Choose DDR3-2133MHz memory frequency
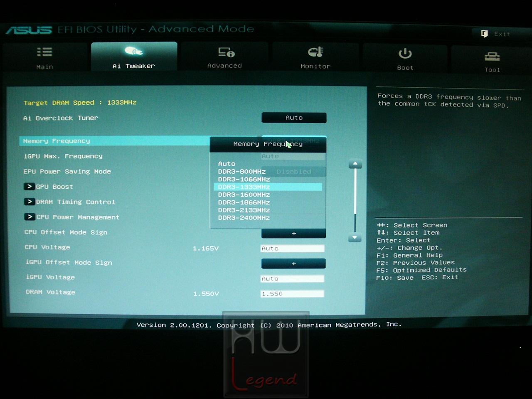 244,210
